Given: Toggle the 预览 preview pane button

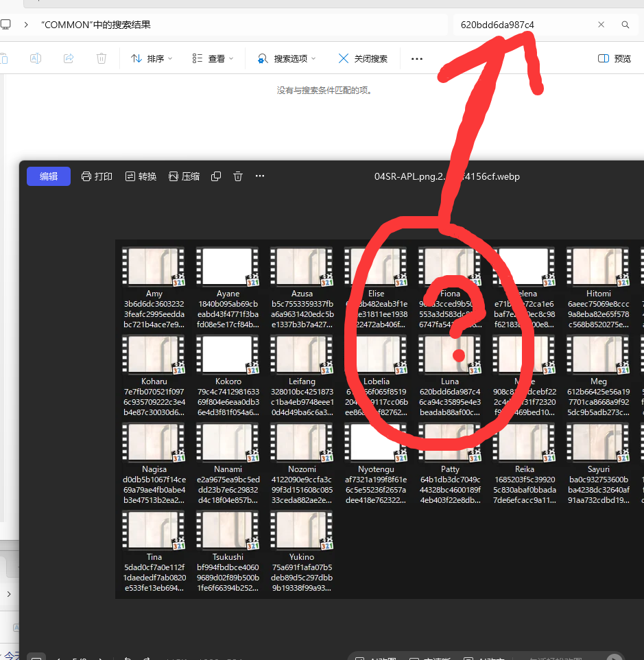Looking at the screenshot, I should coord(615,58).
